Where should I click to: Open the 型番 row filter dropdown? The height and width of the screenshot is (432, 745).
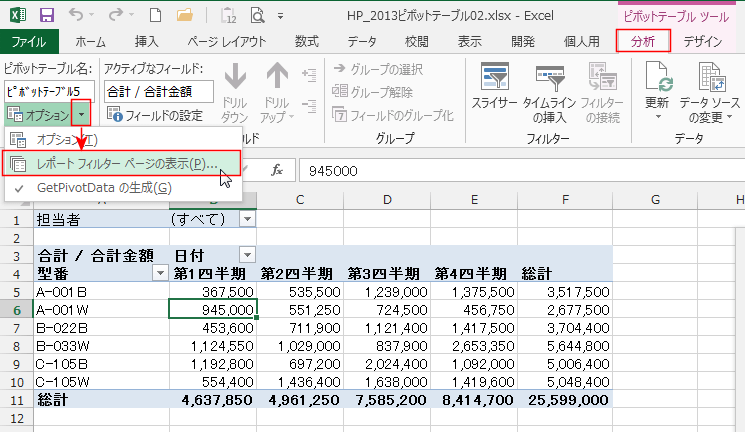coord(159,273)
